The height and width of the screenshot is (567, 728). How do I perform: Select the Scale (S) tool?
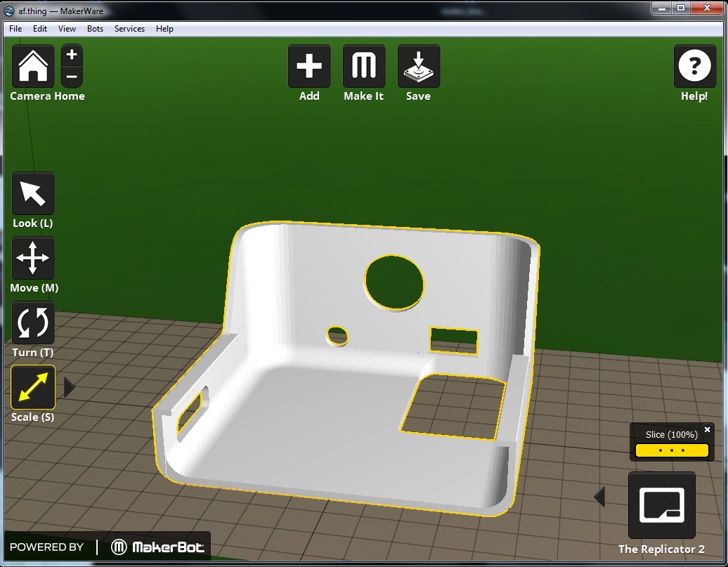tap(33, 387)
